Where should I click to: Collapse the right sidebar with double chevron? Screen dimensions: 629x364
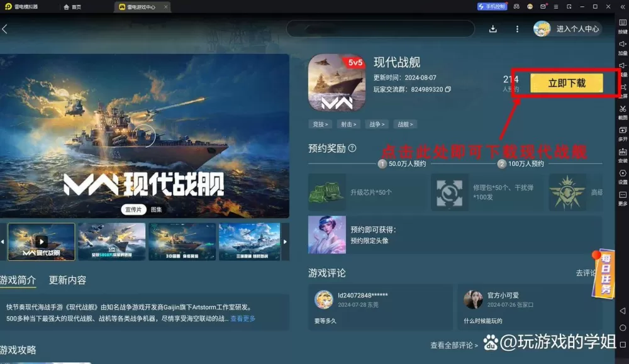pos(623,7)
